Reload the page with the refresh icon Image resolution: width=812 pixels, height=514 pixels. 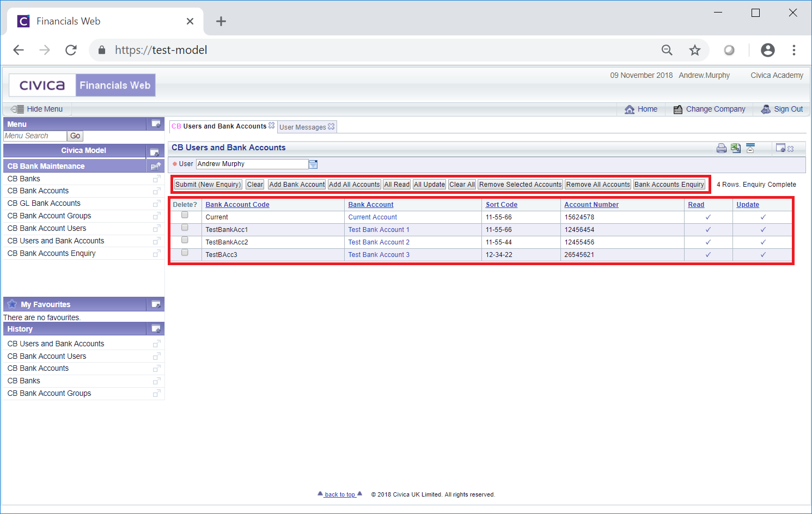tap(71, 50)
